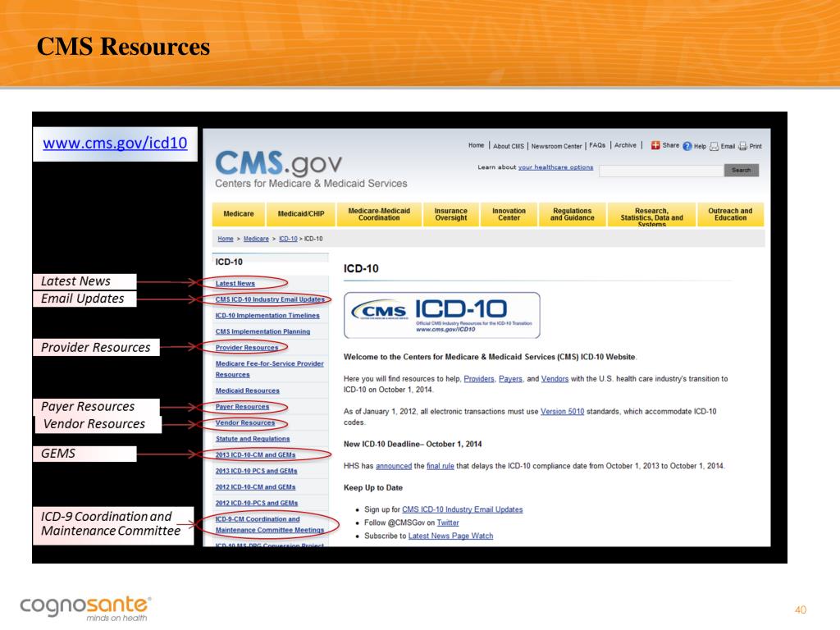Click the Search button
This screenshot has height=630, width=840.
tap(741, 171)
